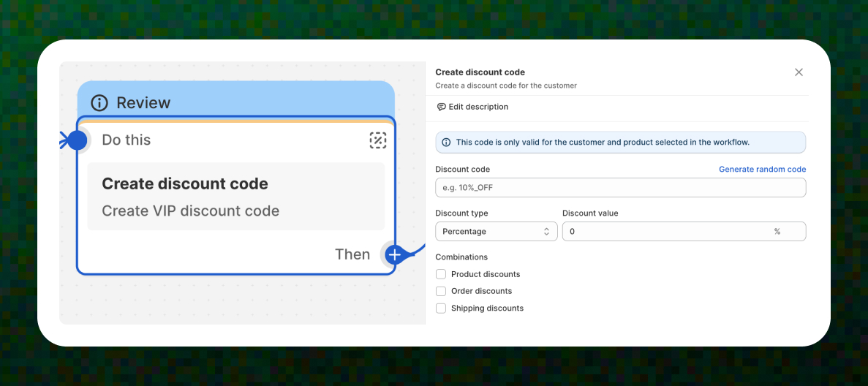
Task: Close the Create discount code panel
Action: tap(799, 72)
